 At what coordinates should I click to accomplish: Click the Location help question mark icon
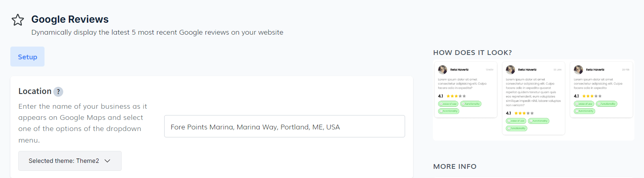[x=58, y=92]
